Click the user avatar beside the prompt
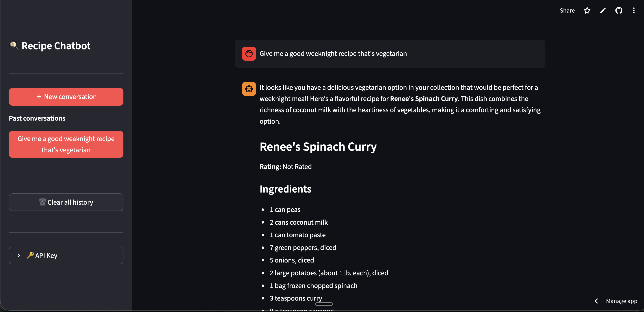 (249, 53)
